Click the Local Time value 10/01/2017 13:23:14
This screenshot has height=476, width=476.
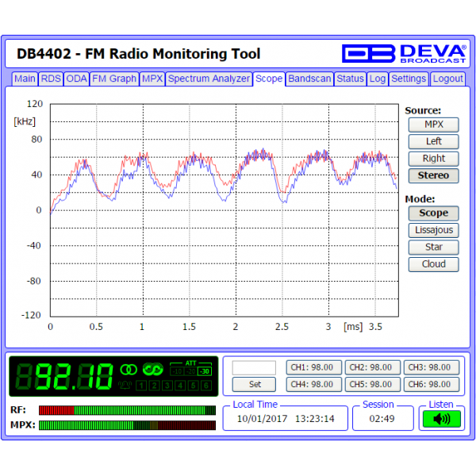[x=286, y=419]
